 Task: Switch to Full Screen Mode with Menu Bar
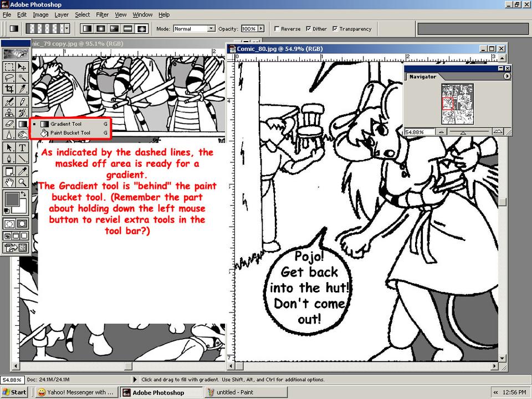(x=16, y=236)
